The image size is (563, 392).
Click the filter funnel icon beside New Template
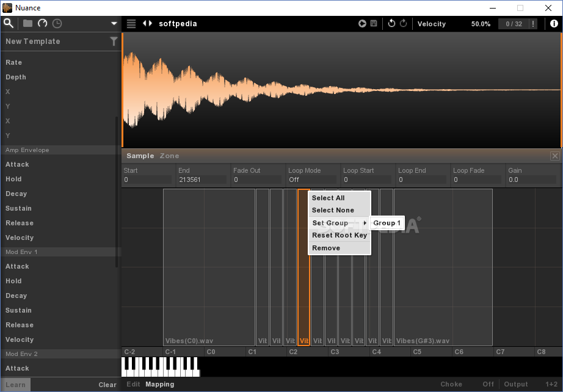(114, 42)
